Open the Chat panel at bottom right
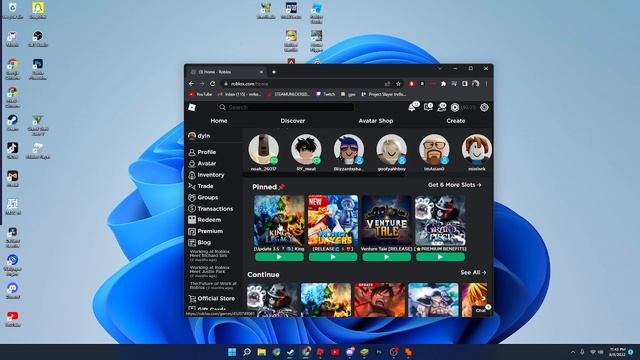This screenshot has height=360, width=640. [482, 310]
